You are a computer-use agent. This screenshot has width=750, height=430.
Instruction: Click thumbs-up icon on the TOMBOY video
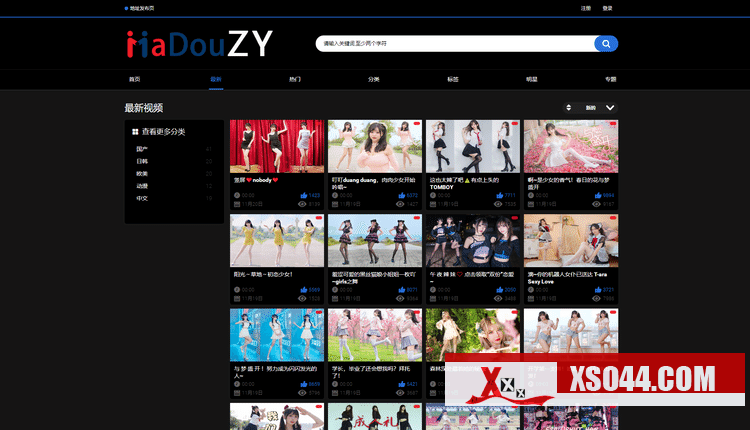coord(498,195)
